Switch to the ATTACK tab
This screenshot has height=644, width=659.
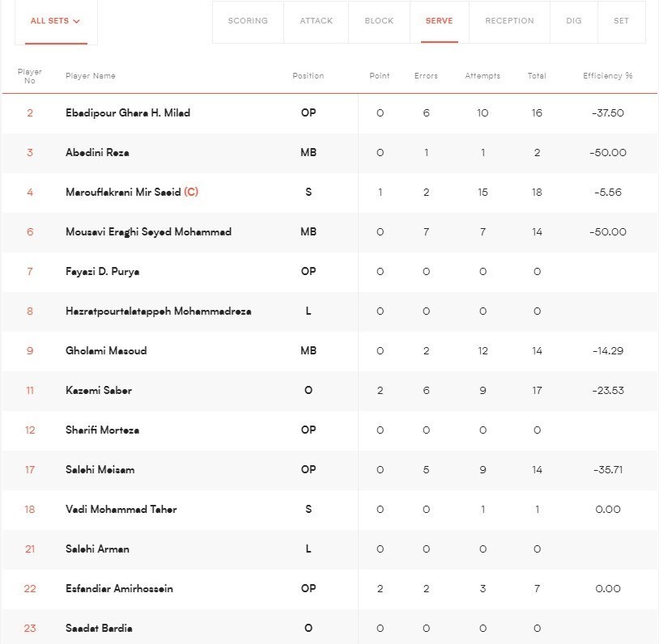(x=316, y=21)
